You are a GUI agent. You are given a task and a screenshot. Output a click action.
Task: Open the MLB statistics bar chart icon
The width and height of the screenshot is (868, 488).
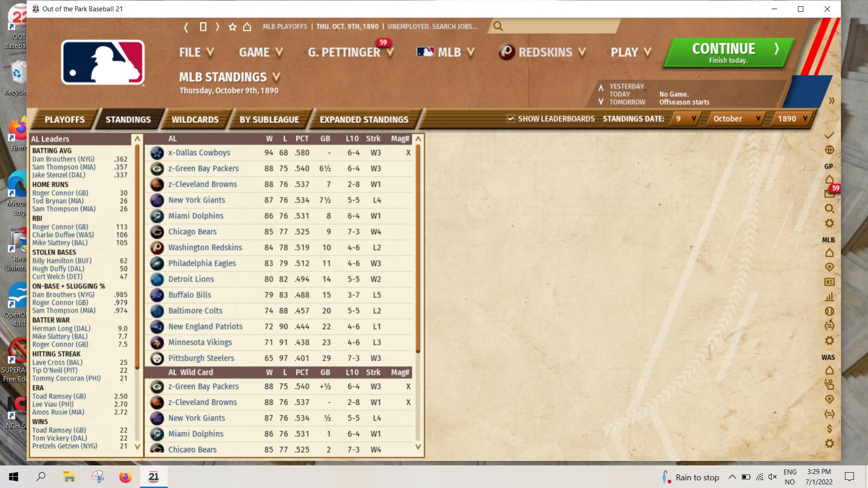(829, 297)
